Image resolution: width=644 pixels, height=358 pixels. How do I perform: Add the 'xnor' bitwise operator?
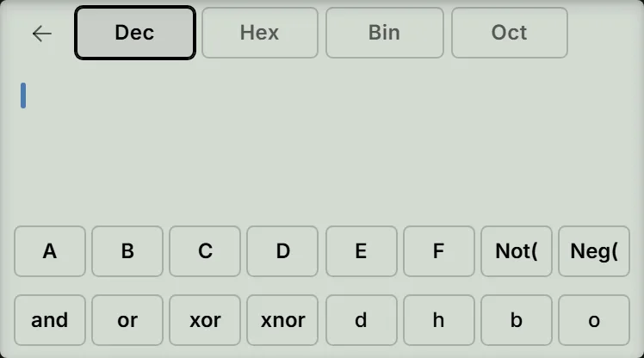point(282,320)
